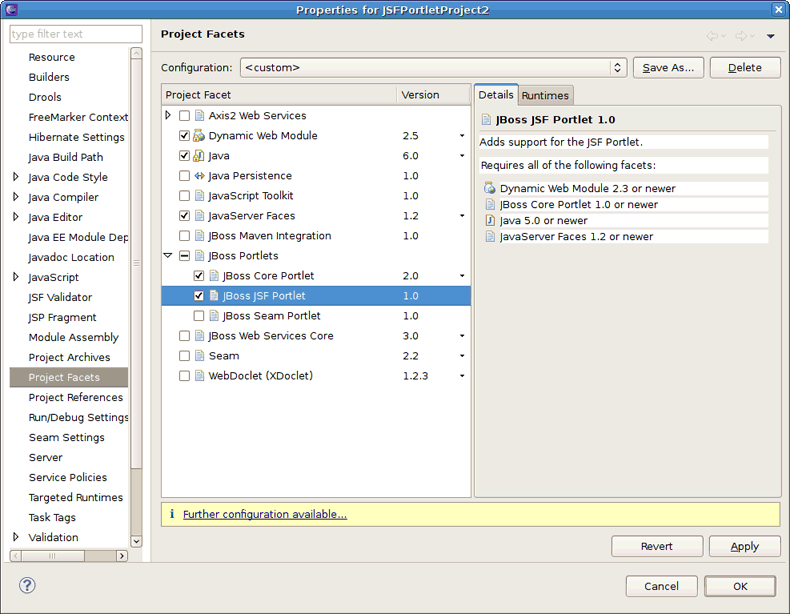Image resolution: width=790 pixels, height=614 pixels.
Task: Open the view menu dropdown arrow
Action: point(770,36)
